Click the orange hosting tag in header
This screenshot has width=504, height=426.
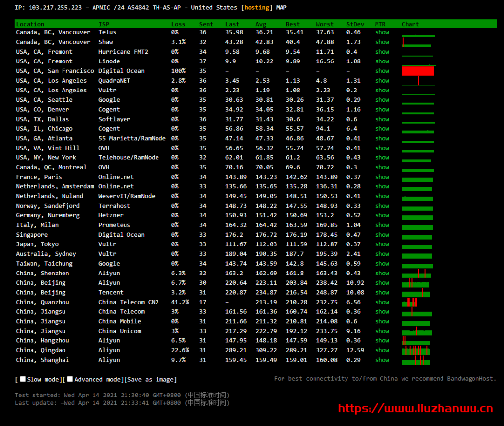(256, 7)
